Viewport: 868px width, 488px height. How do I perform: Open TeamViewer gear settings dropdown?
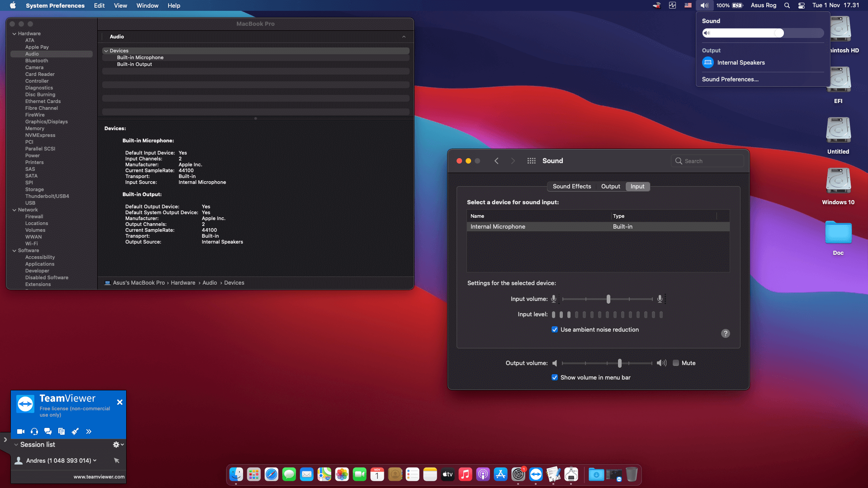pos(118,445)
